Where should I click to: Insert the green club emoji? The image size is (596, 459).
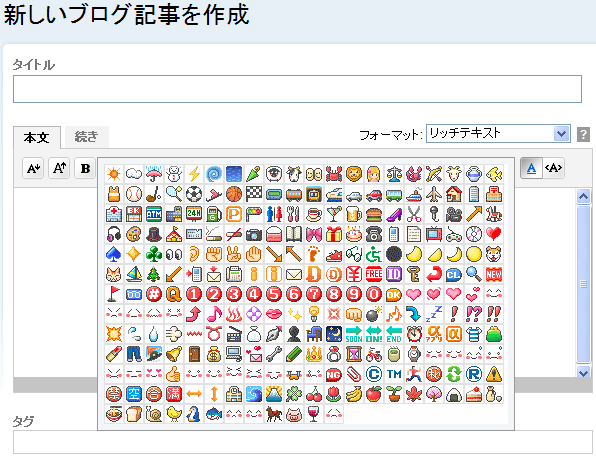click(154, 254)
